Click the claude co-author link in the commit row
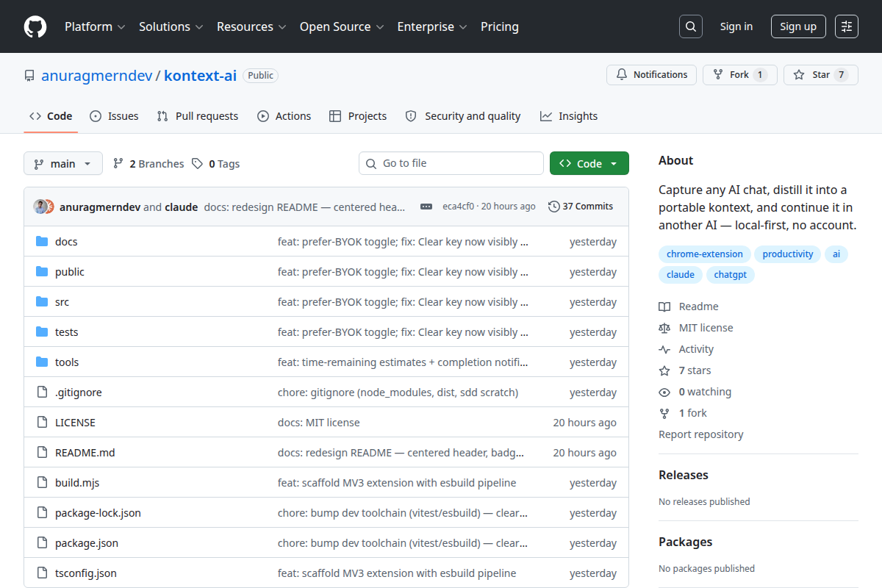882x588 pixels. (x=182, y=207)
